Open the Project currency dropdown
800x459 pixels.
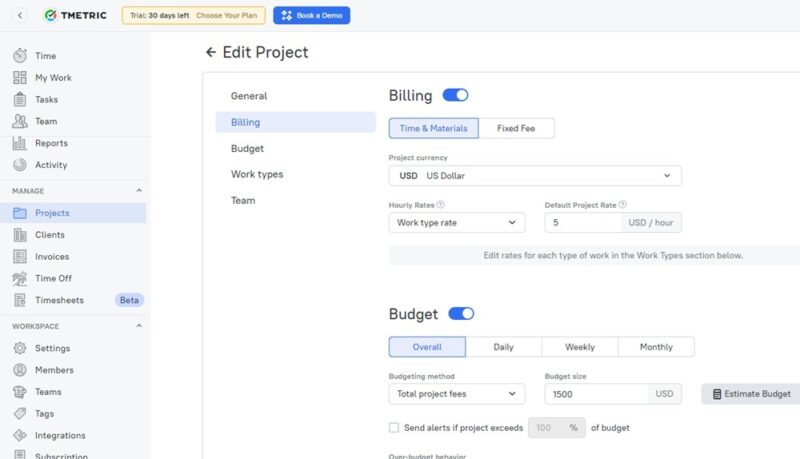click(535, 175)
